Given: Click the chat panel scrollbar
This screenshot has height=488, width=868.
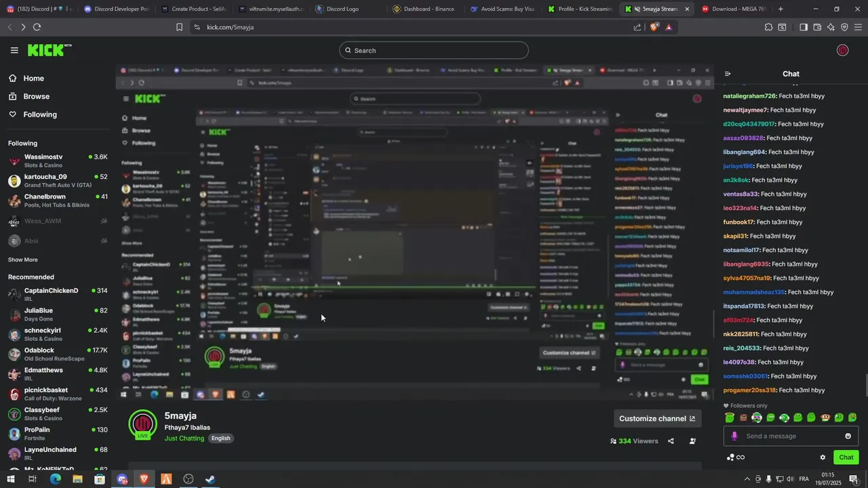Looking at the screenshot, I should (x=865, y=386).
